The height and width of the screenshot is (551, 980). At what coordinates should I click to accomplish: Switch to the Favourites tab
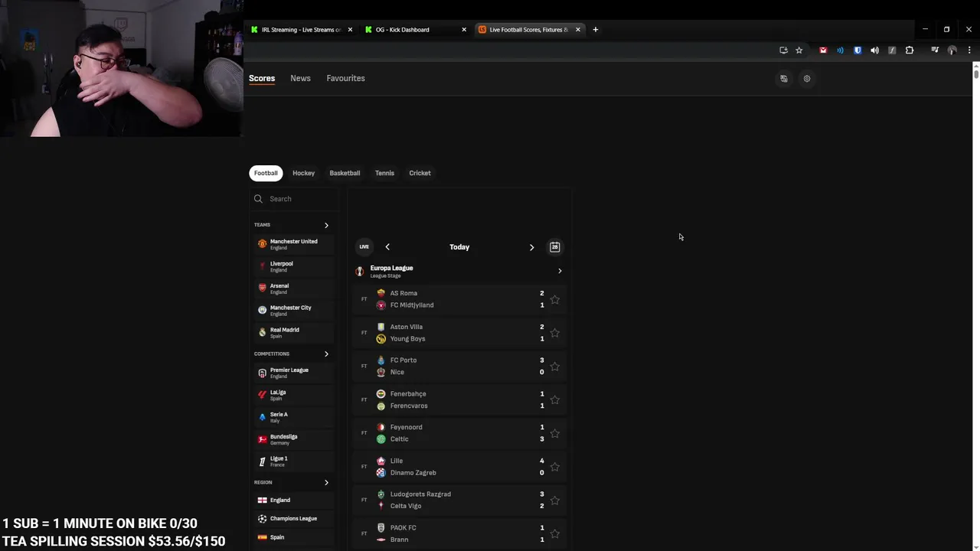[345, 78]
